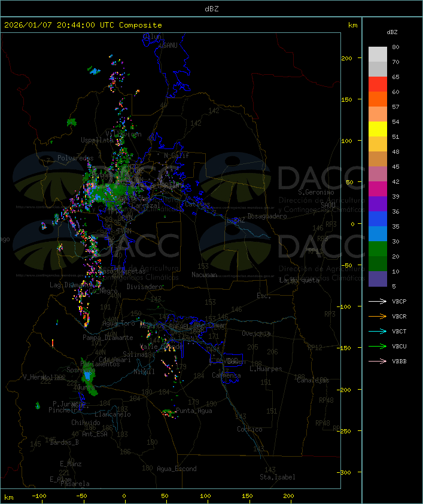This screenshot has width=423, height=504.
Task: Select the light gray legend swatch below 80
Action: pyautogui.click(x=378, y=54)
